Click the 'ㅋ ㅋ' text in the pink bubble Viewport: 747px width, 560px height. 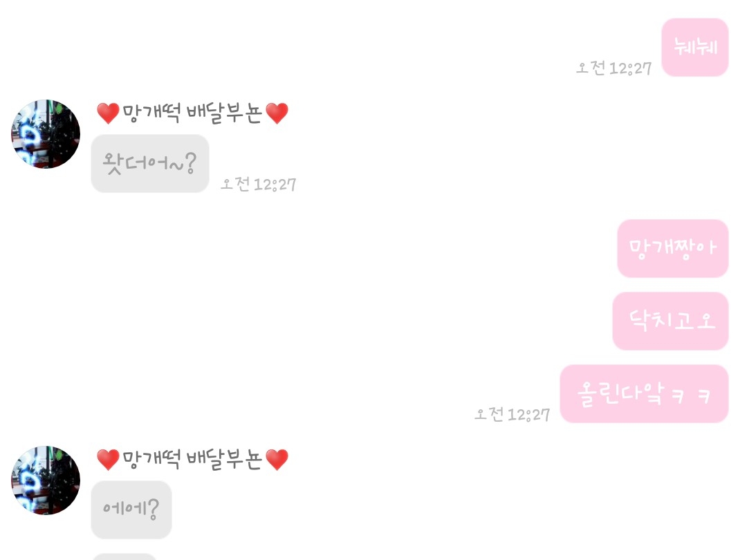point(691,395)
